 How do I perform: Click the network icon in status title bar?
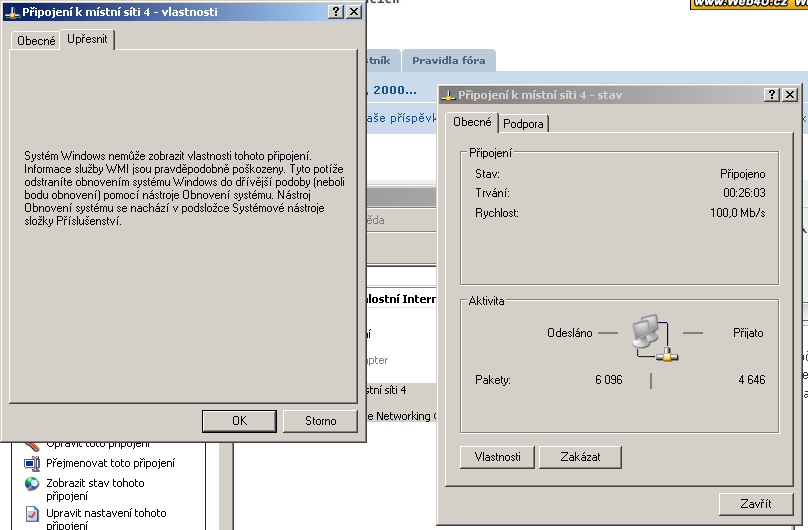(x=449, y=94)
